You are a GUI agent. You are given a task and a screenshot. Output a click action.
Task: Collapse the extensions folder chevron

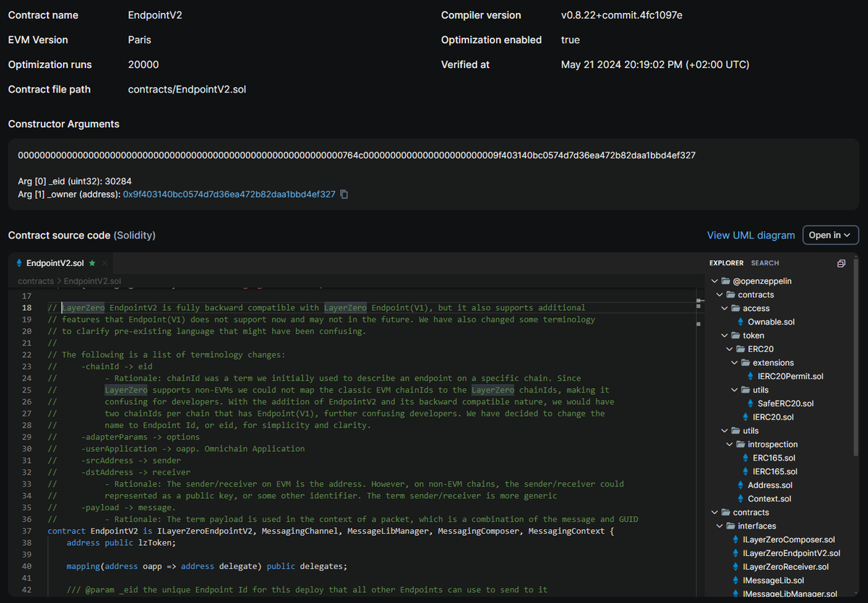[x=736, y=363]
